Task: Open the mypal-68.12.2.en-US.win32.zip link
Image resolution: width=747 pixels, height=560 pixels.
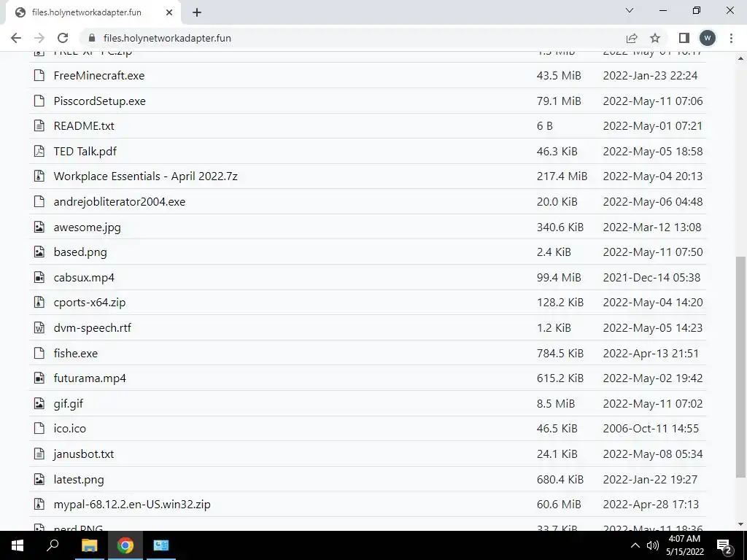Action: 132,505
